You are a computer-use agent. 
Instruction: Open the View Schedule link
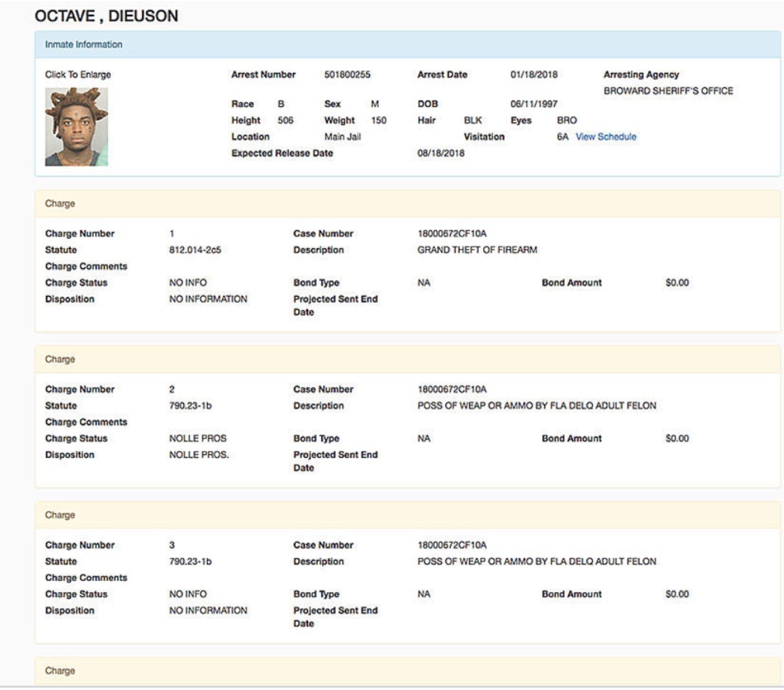(606, 137)
